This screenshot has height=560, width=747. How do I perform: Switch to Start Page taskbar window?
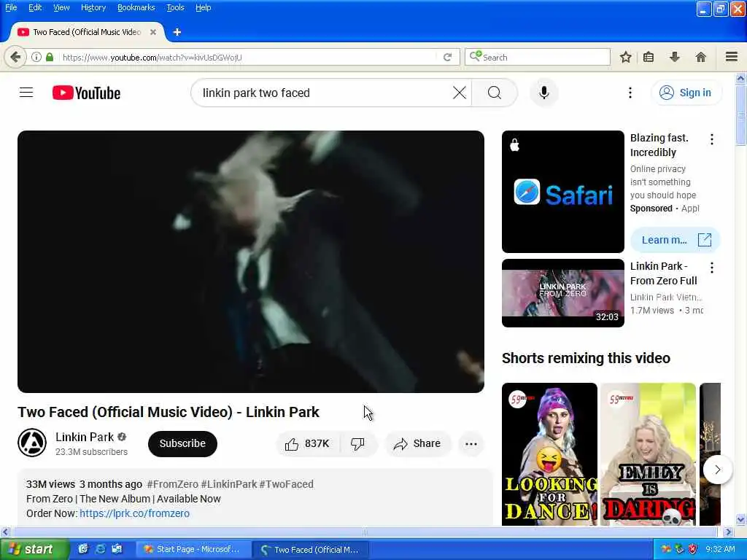194,549
